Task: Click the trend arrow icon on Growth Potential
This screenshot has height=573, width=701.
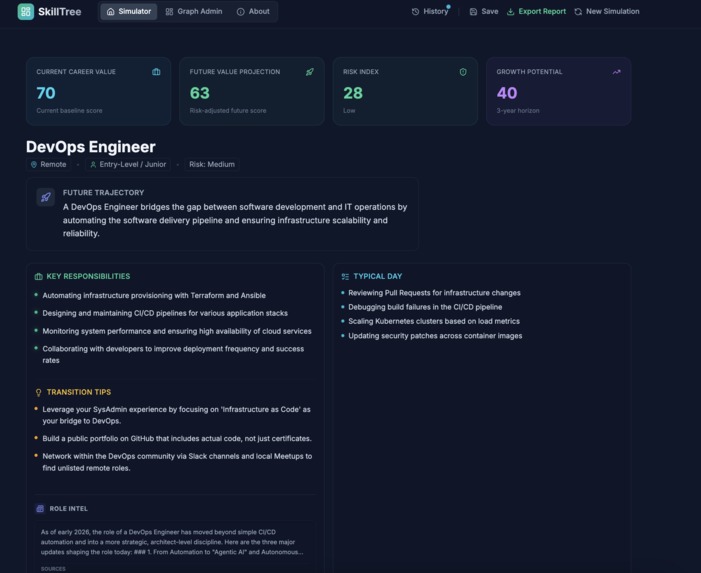Action: 617,72
